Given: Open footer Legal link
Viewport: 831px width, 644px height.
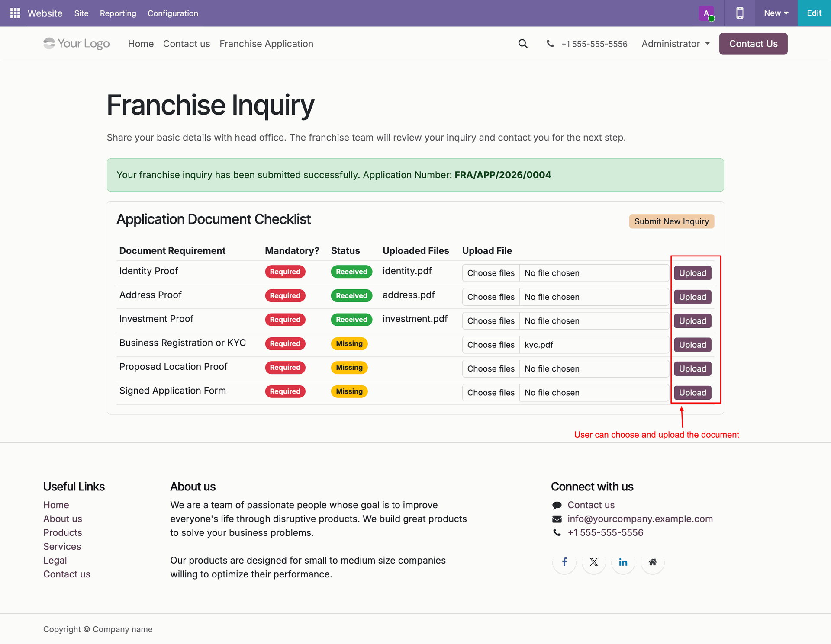Looking at the screenshot, I should (55, 560).
